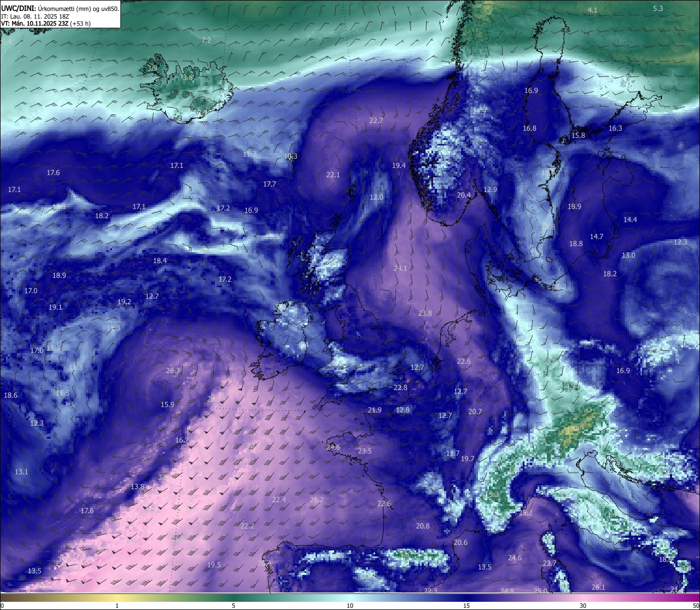Click the 22.4 value label
Image resolution: width=700 pixels, height=610 pixels.
[x=279, y=499]
